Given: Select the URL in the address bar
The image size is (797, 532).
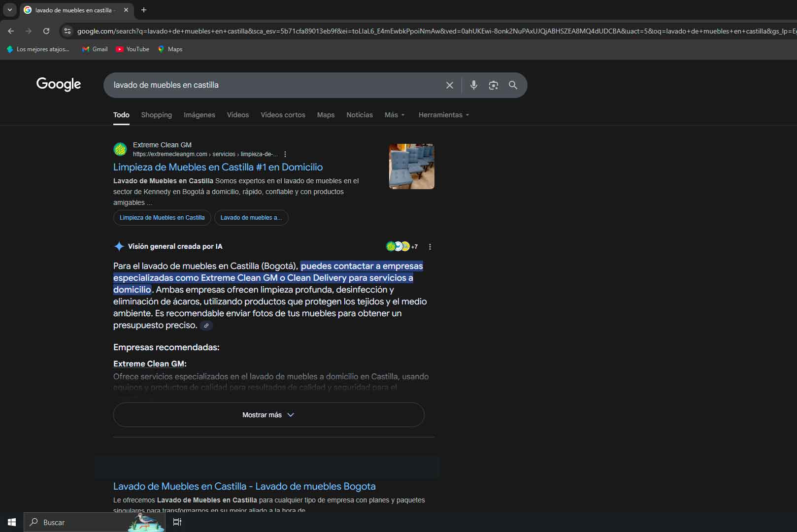Looking at the screenshot, I should [x=436, y=31].
